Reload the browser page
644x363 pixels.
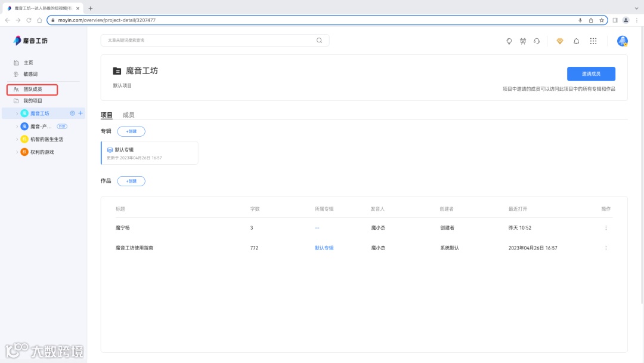29,20
